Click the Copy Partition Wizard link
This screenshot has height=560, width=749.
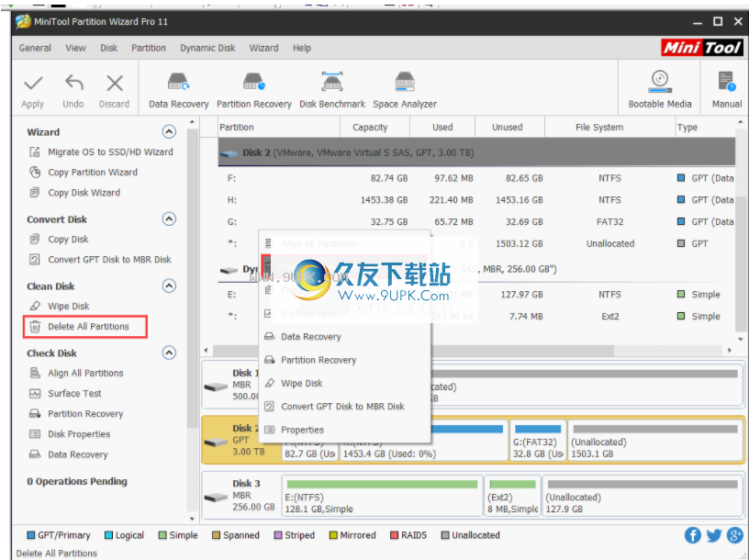click(x=93, y=172)
